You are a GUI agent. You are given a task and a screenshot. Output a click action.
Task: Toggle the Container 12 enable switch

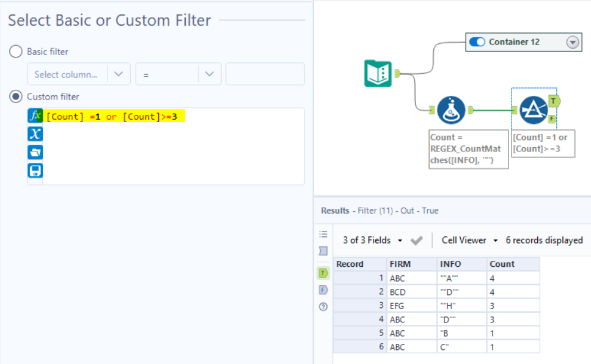477,42
